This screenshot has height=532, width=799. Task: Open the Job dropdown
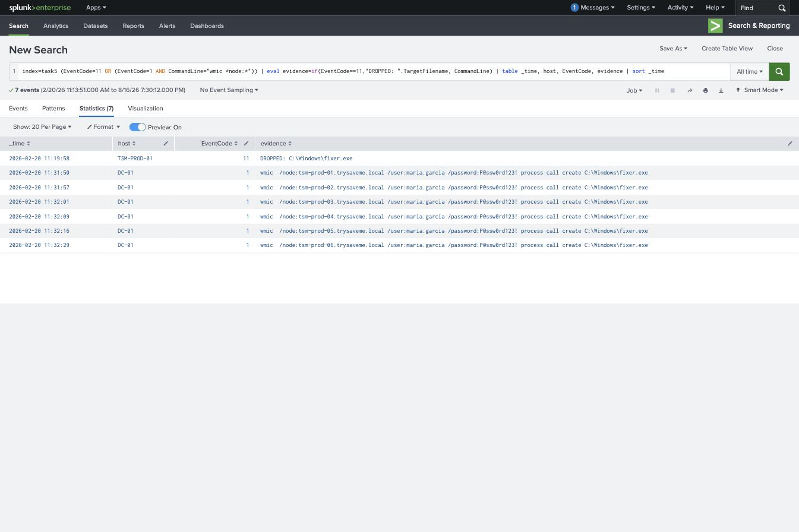coord(634,90)
